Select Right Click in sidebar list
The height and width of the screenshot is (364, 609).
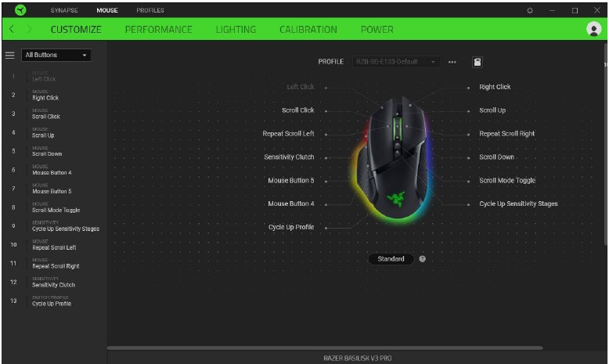pos(54,96)
